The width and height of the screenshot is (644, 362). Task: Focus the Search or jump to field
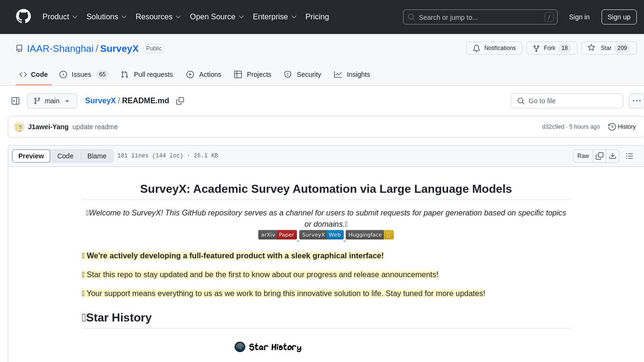(479, 17)
